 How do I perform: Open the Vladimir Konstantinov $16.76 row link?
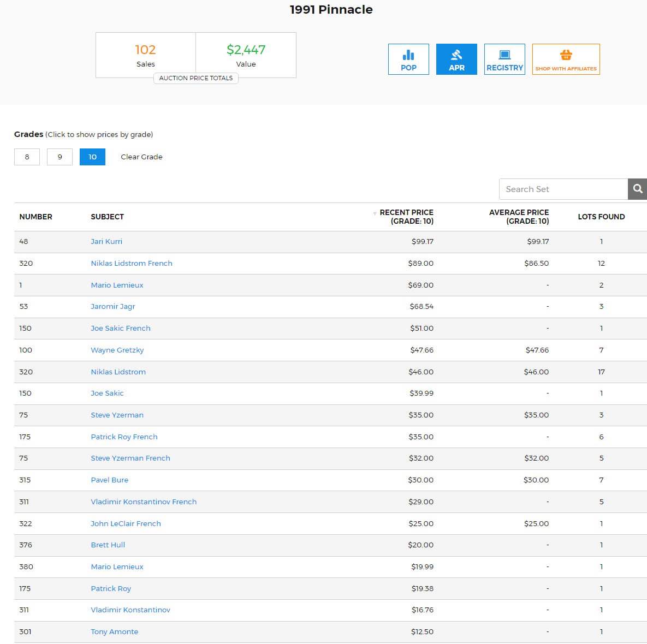130,610
